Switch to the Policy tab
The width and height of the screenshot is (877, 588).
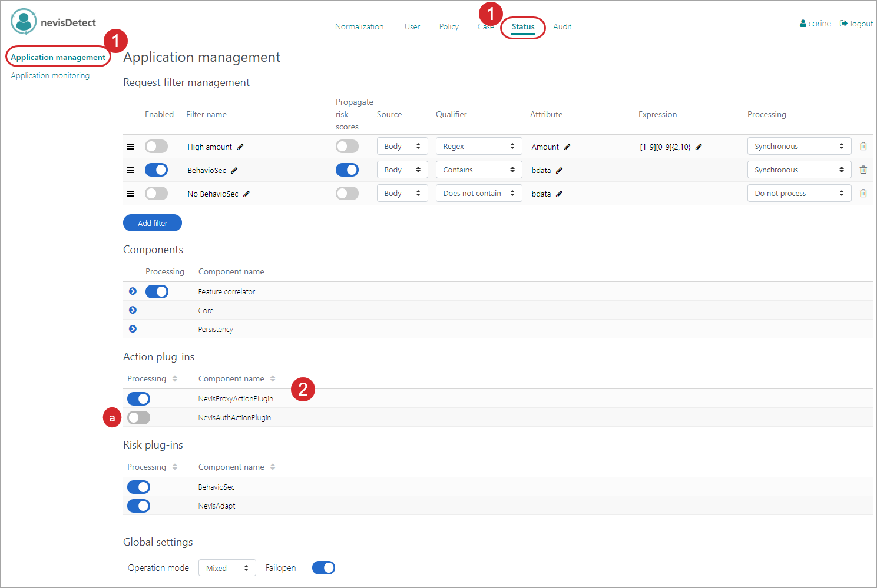click(449, 27)
